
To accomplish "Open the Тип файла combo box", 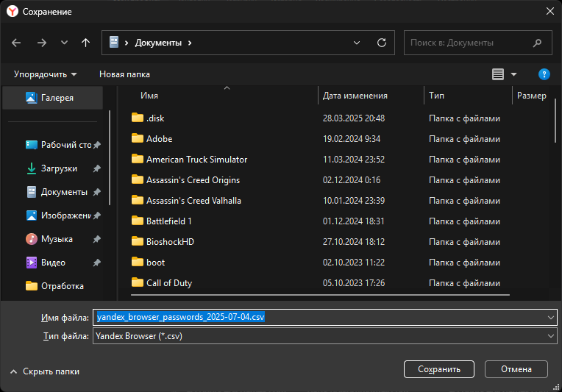I will 324,336.
